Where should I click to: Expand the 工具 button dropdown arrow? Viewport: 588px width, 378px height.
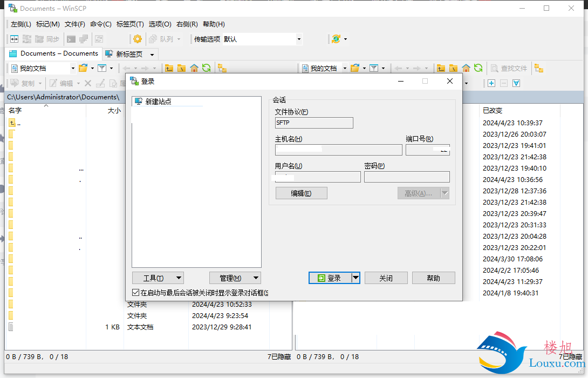179,278
